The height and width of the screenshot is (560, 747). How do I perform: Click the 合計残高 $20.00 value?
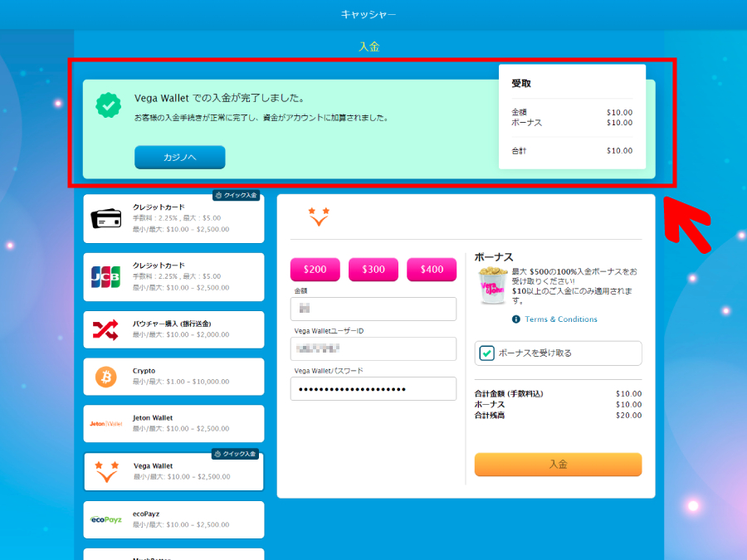point(629,416)
